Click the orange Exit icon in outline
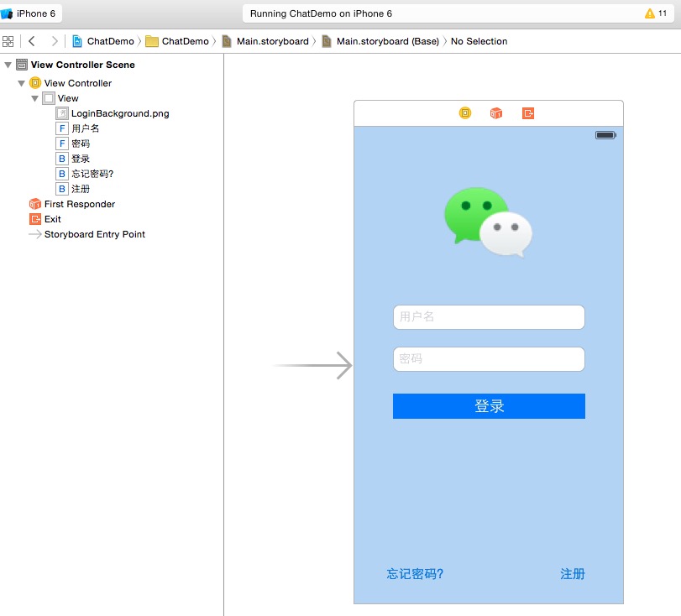 click(35, 219)
